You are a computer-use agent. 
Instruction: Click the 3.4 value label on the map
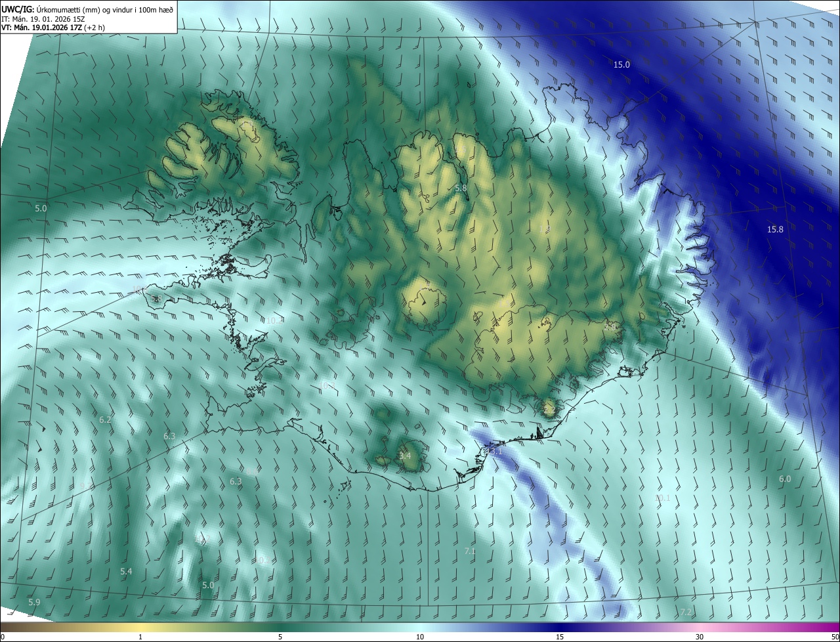tap(405, 456)
